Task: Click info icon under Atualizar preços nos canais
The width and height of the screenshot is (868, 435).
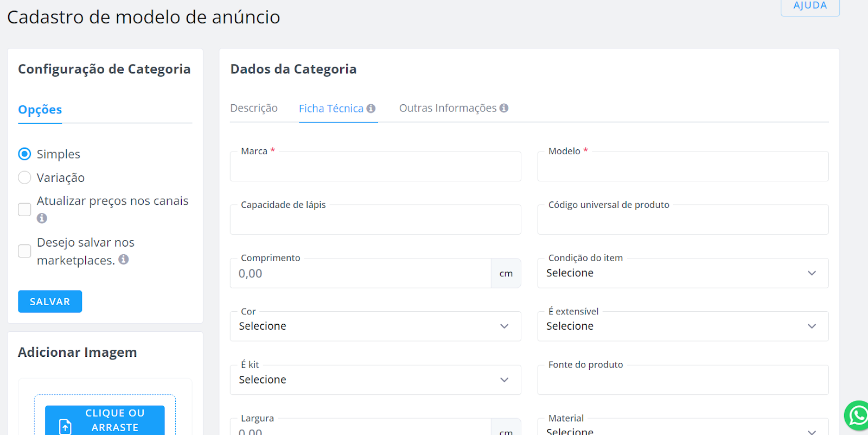Action: [x=42, y=218]
